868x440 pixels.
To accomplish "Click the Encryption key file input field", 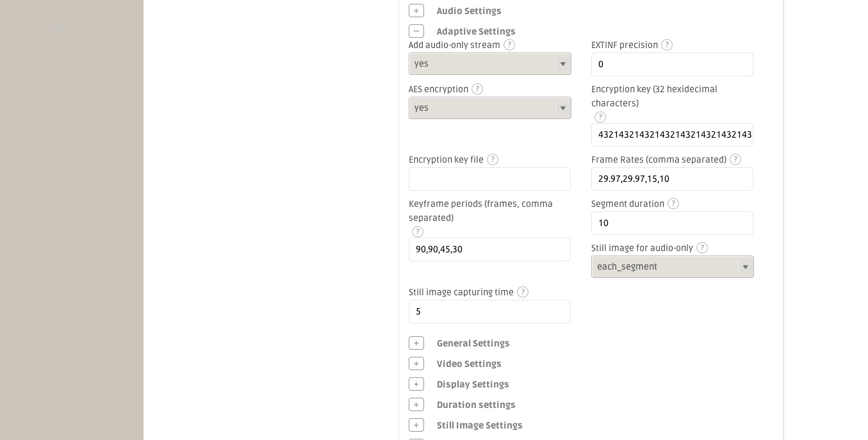I will pyautogui.click(x=489, y=179).
